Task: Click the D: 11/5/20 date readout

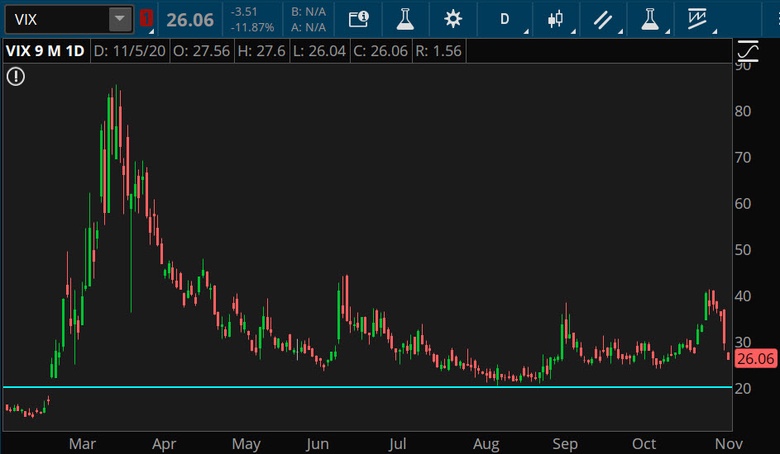Action: tap(129, 51)
